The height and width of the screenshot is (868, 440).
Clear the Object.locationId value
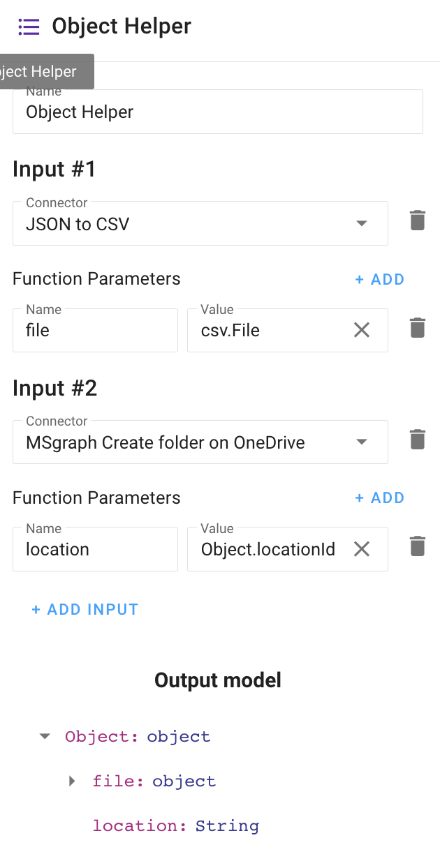(362, 549)
